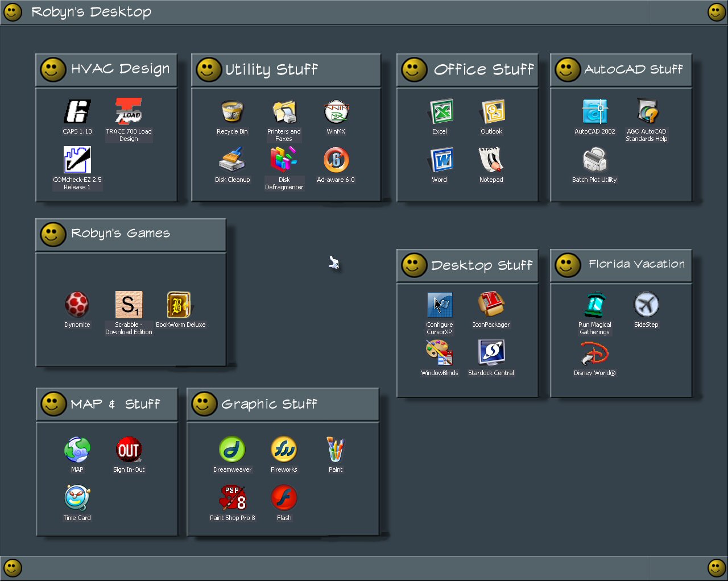Click the MAP & Stuff smiley button
This screenshot has height=582, width=728.
[x=53, y=404]
